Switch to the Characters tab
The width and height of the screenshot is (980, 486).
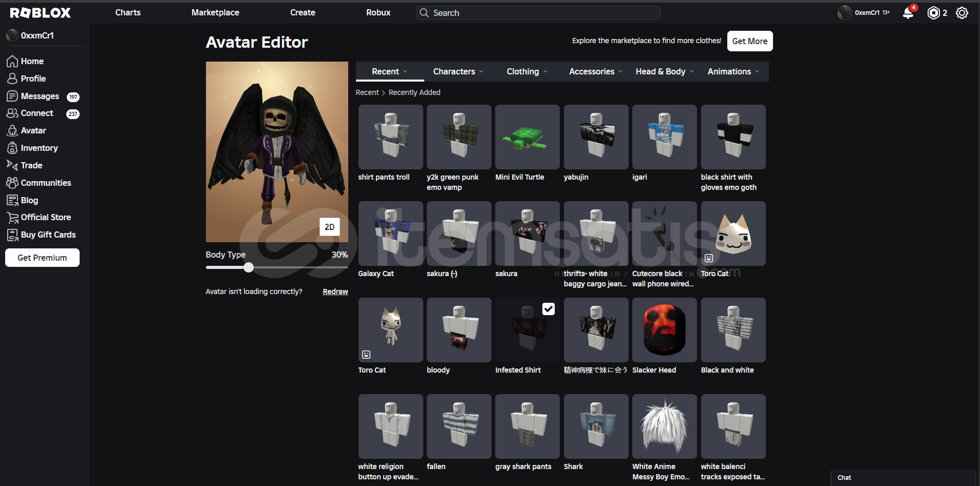tap(458, 72)
